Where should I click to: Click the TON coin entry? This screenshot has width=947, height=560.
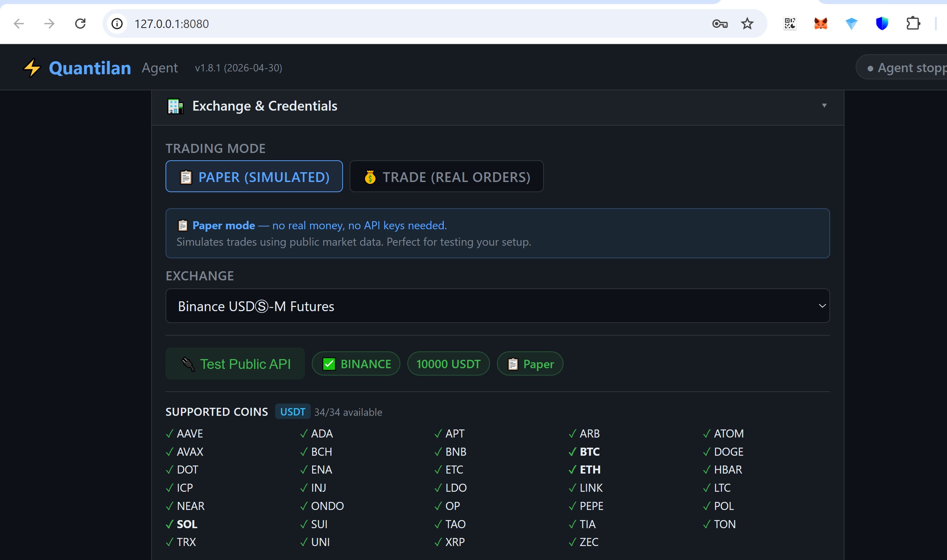[720, 524]
